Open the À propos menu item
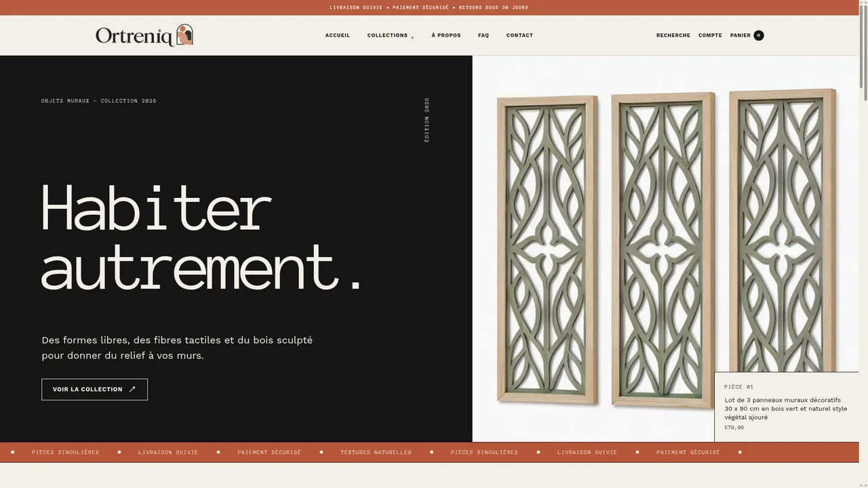The height and width of the screenshot is (488, 868). tap(446, 35)
